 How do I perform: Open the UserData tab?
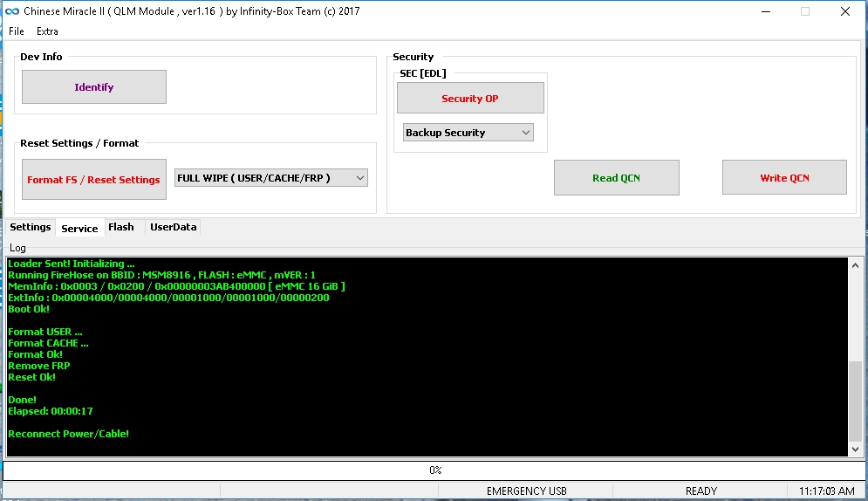pos(174,227)
